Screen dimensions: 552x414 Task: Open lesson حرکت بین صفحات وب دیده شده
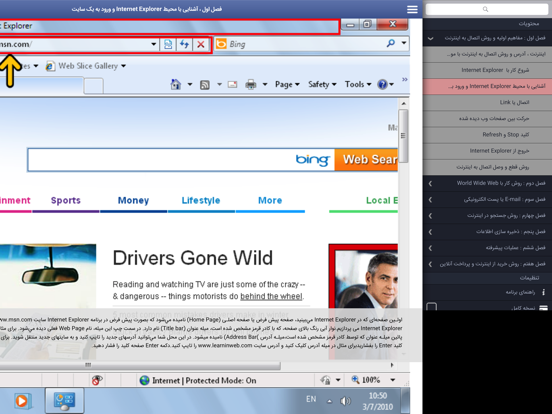488,119
